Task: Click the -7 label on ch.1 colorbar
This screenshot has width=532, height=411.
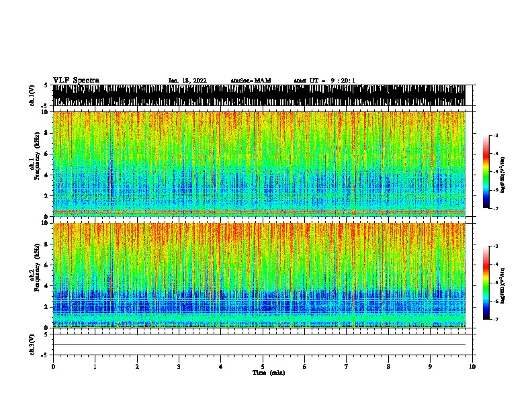Action: [496, 208]
